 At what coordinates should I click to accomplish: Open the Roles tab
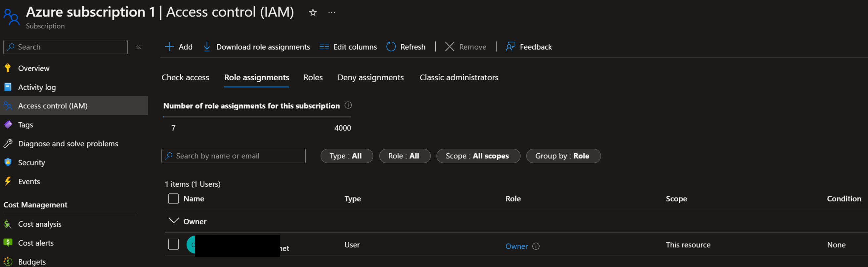point(313,77)
